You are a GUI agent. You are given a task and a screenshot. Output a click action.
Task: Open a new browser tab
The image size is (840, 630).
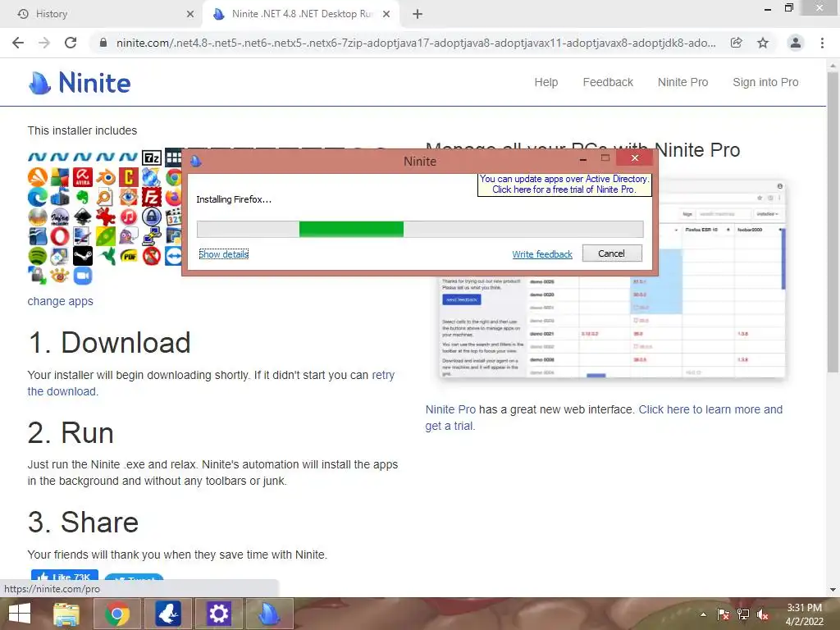[x=418, y=14]
